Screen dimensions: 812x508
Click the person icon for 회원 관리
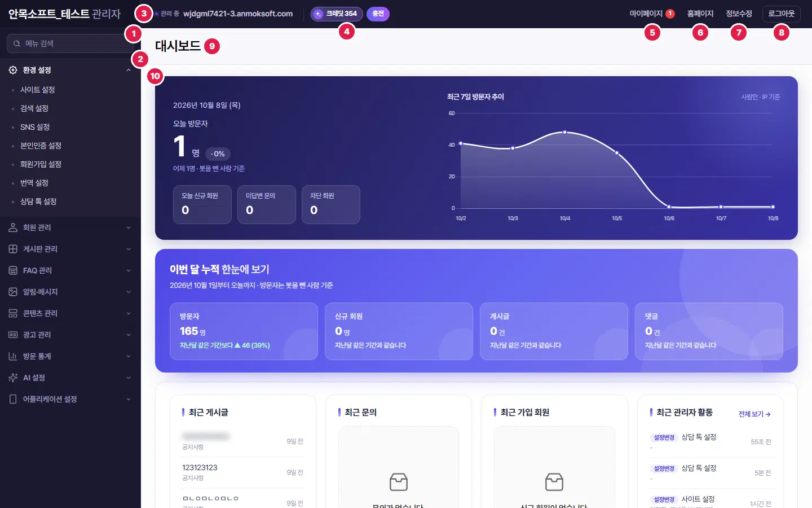[x=13, y=227]
